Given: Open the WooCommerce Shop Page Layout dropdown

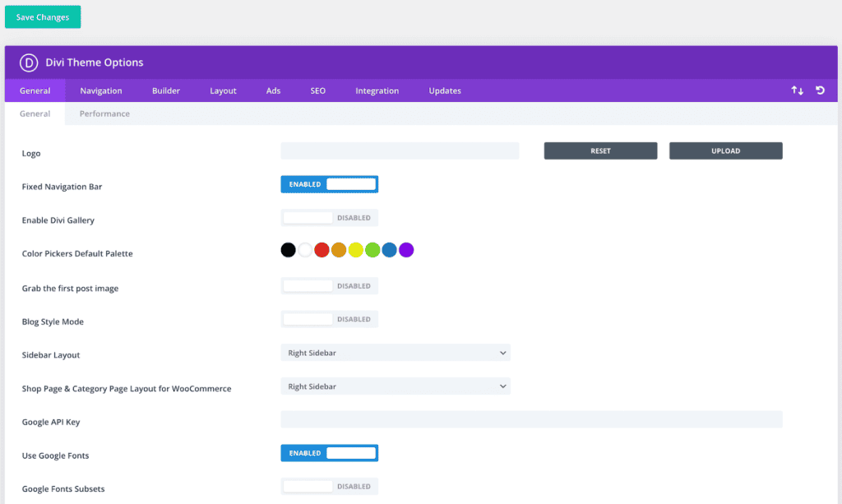Looking at the screenshot, I should [396, 386].
